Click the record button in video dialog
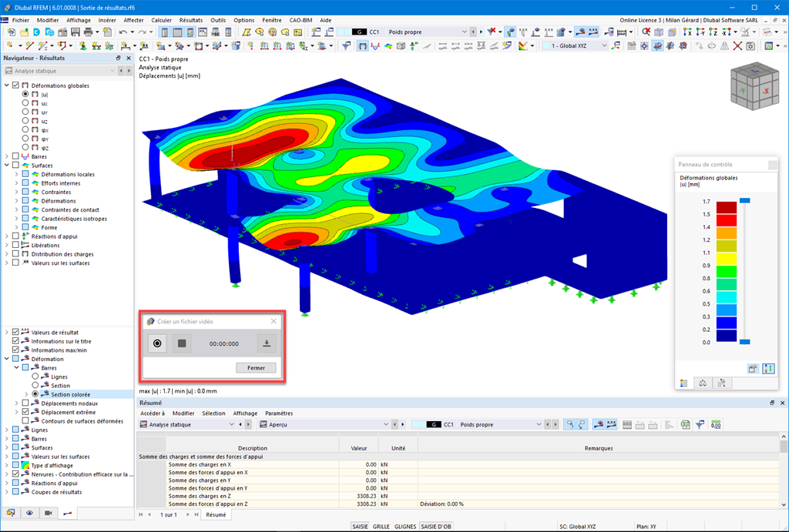Screen dimensions: 789x532 [x=157, y=343]
